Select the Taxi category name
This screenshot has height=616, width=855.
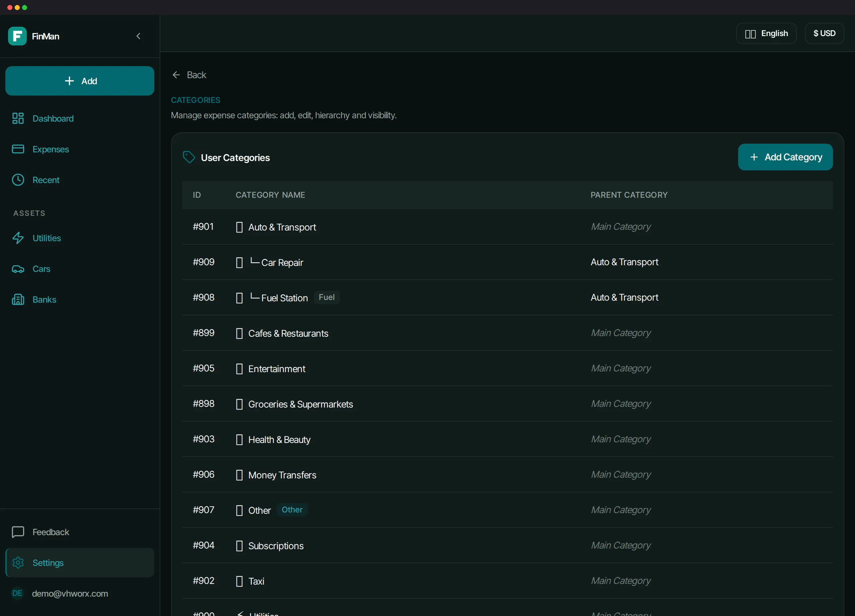tap(256, 581)
